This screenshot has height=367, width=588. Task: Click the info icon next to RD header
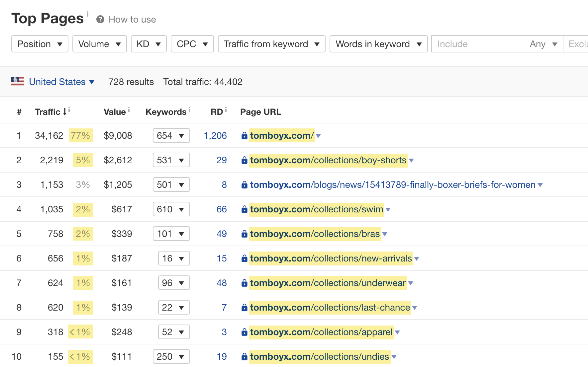coord(226,110)
